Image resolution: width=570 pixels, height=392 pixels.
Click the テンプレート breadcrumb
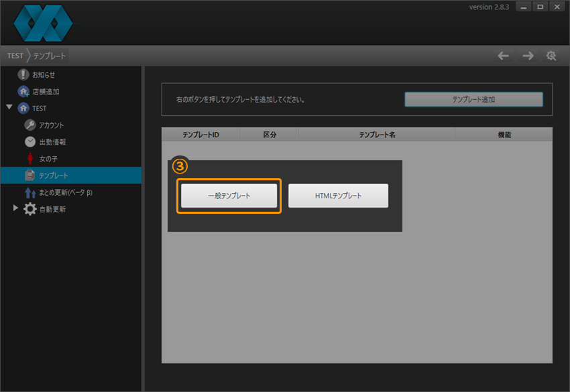[x=50, y=56]
